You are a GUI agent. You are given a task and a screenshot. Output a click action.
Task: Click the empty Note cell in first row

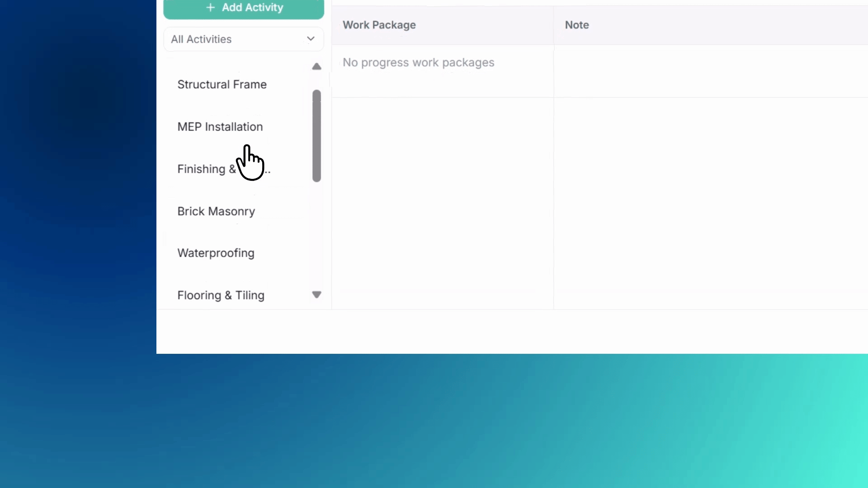tap(711, 71)
